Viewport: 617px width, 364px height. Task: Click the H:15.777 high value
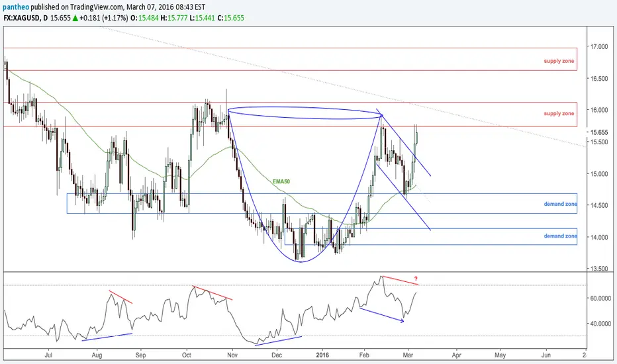174,18
